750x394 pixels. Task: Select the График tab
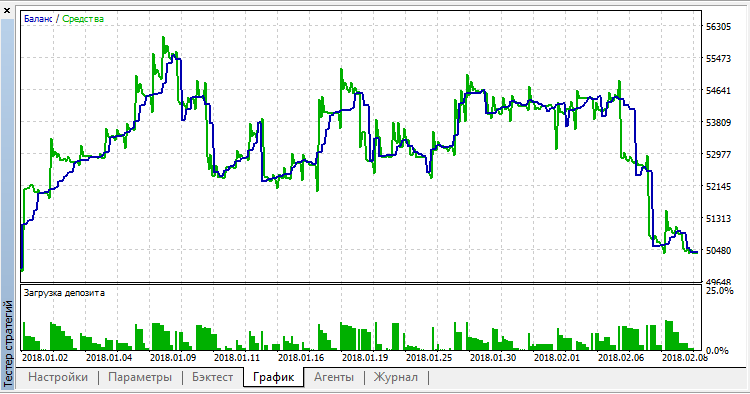point(273,377)
